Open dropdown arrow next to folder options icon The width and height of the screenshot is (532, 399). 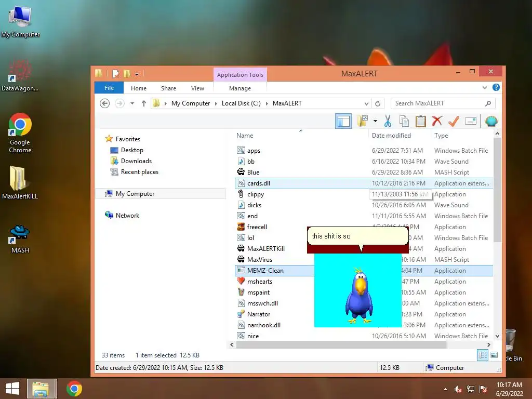pos(375,121)
